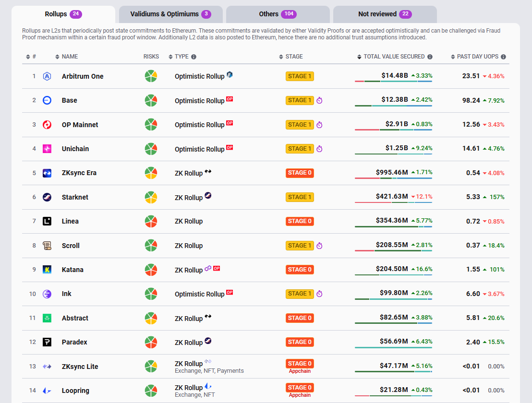Click the OP Stack badge beside Base's type
Viewport: 532px width, 403px height.
pyautogui.click(x=230, y=99)
